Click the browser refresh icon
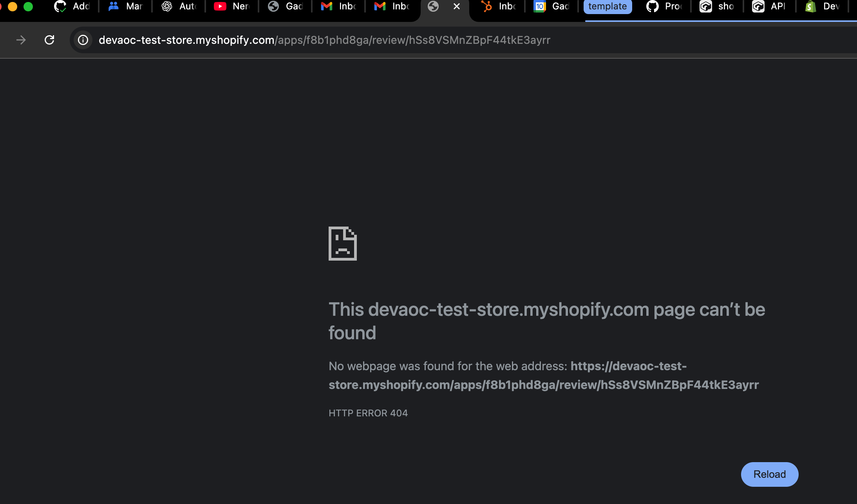The height and width of the screenshot is (504, 857). click(49, 40)
